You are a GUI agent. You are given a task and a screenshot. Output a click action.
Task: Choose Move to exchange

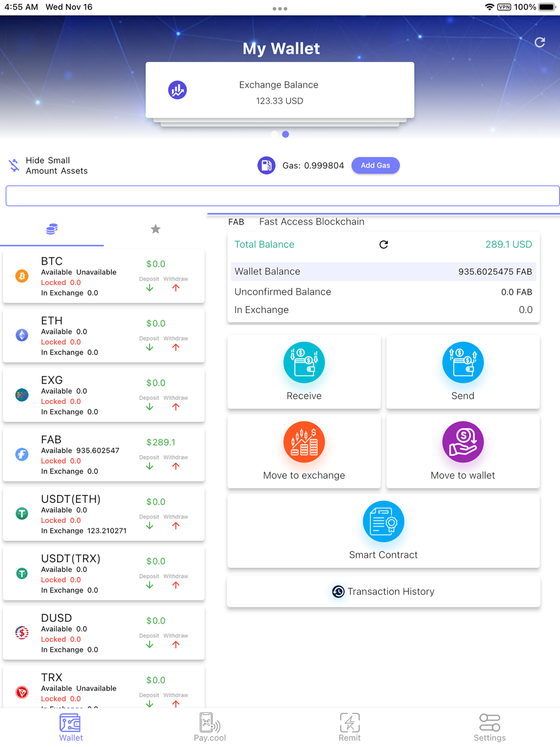304,451
